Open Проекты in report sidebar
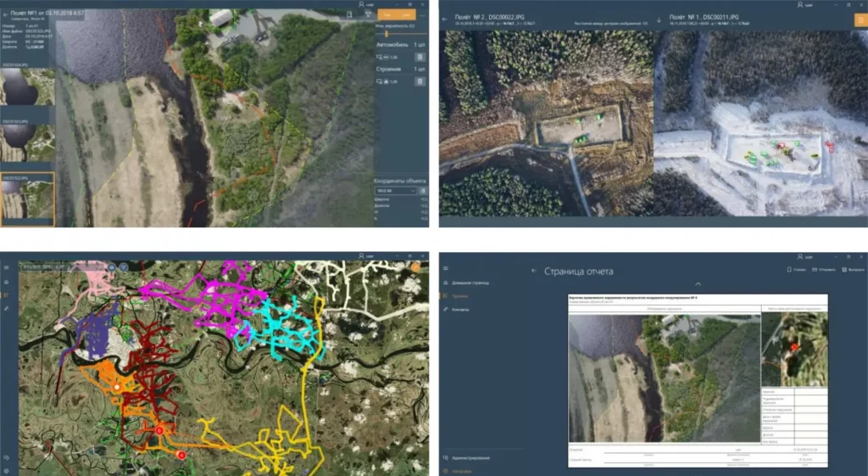Screen dimensions: 868x476 (x=455, y=296)
